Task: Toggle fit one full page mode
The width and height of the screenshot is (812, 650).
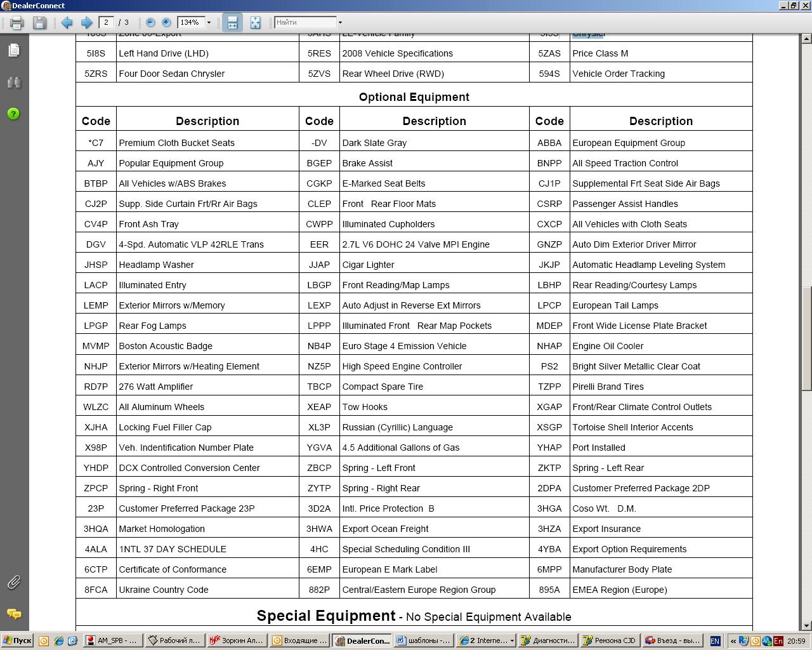Action: [255, 23]
